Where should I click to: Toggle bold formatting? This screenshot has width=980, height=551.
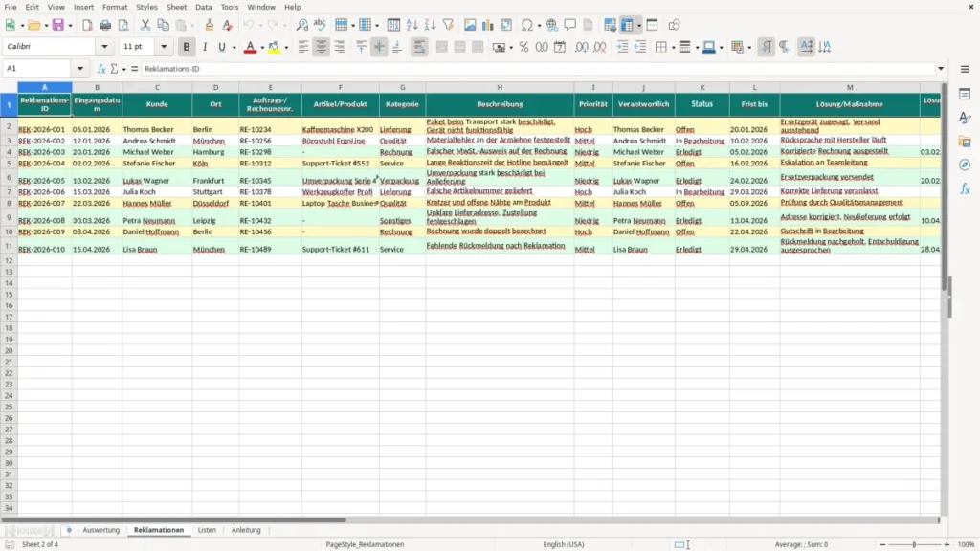pyautogui.click(x=187, y=47)
